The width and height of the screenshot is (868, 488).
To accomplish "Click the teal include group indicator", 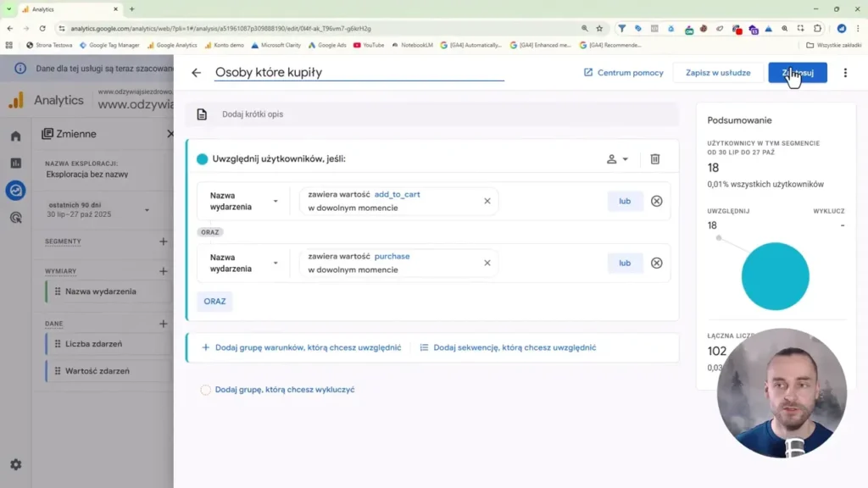I will pyautogui.click(x=202, y=158).
